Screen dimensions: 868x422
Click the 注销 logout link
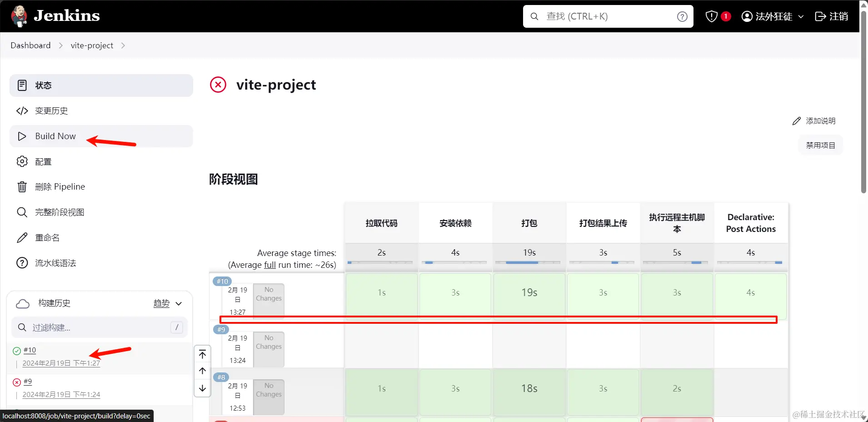(x=831, y=16)
